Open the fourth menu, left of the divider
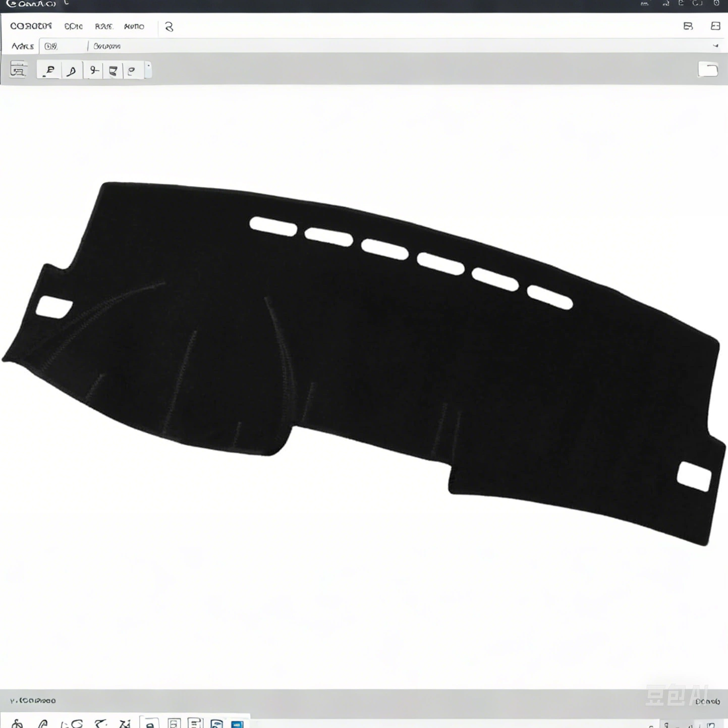 [x=134, y=26]
